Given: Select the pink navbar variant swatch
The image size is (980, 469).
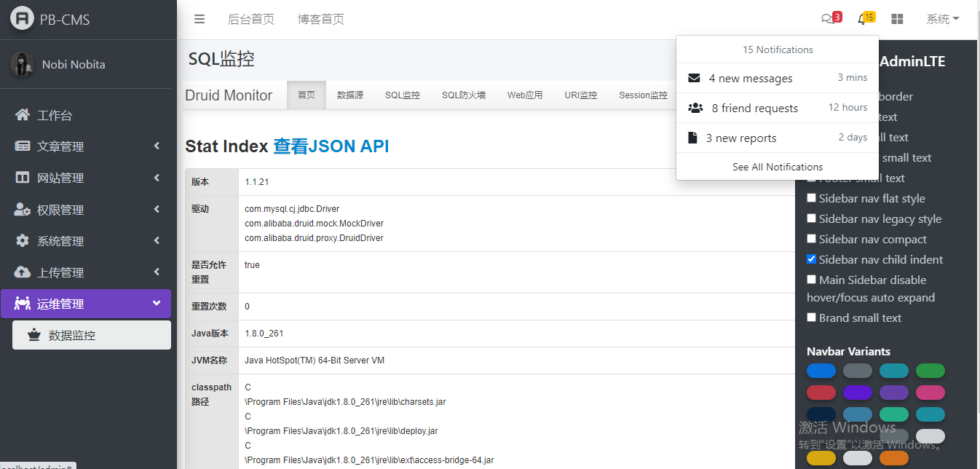Looking at the screenshot, I should [x=930, y=393].
